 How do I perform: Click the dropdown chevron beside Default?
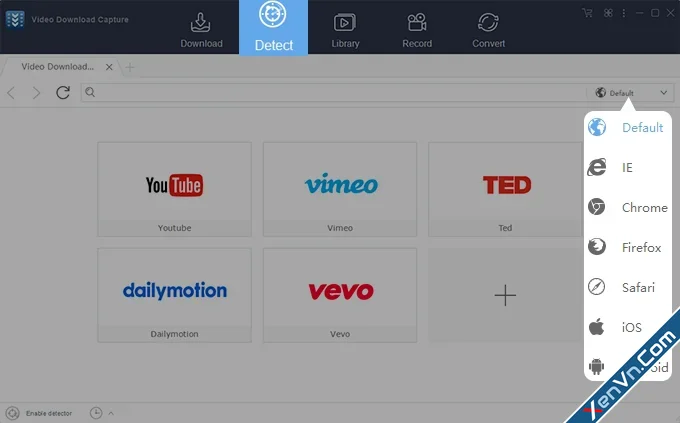point(664,93)
